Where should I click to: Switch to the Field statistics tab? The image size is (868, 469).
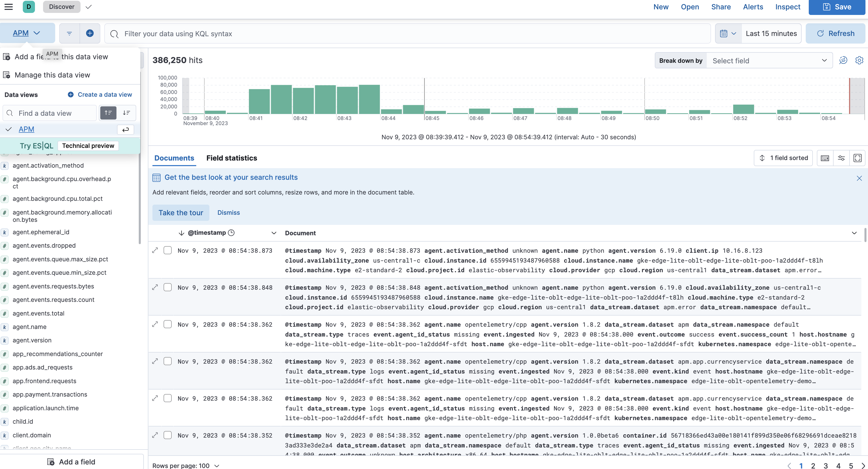point(232,158)
